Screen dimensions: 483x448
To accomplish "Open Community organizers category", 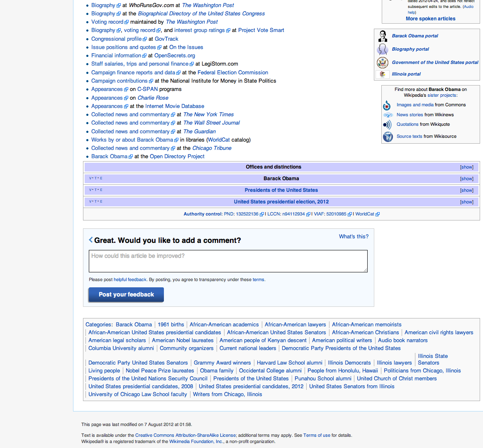I will click(186, 348).
